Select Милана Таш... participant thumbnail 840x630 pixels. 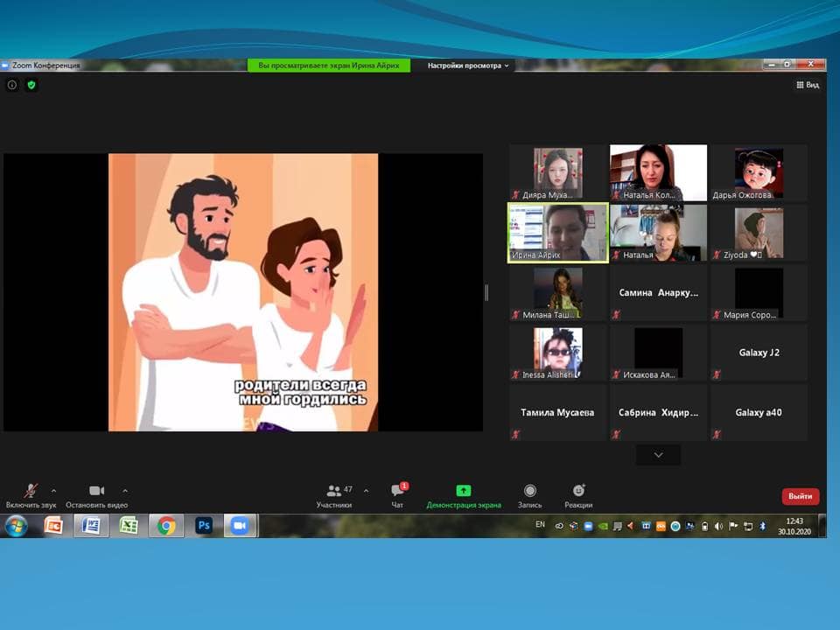point(557,292)
